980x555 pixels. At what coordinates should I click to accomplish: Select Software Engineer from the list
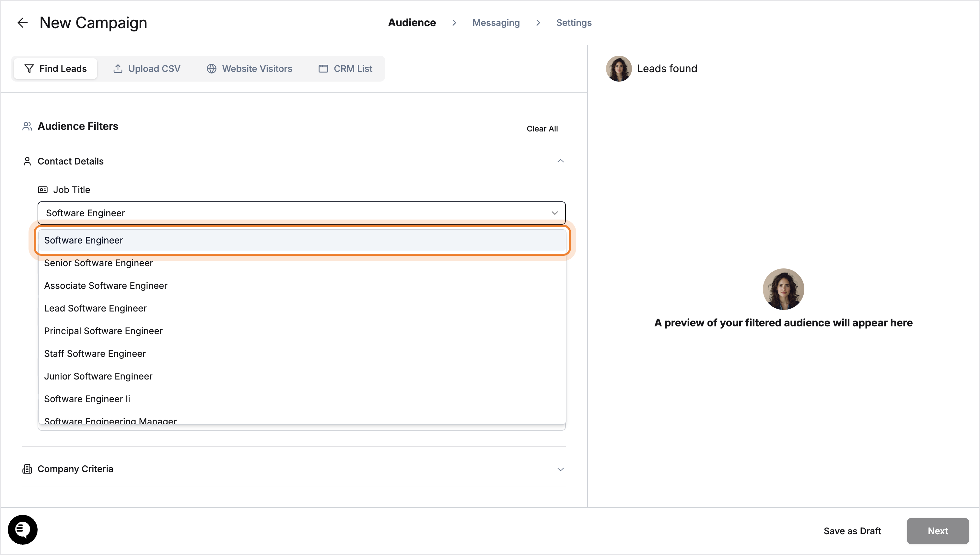pyautogui.click(x=302, y=240)
